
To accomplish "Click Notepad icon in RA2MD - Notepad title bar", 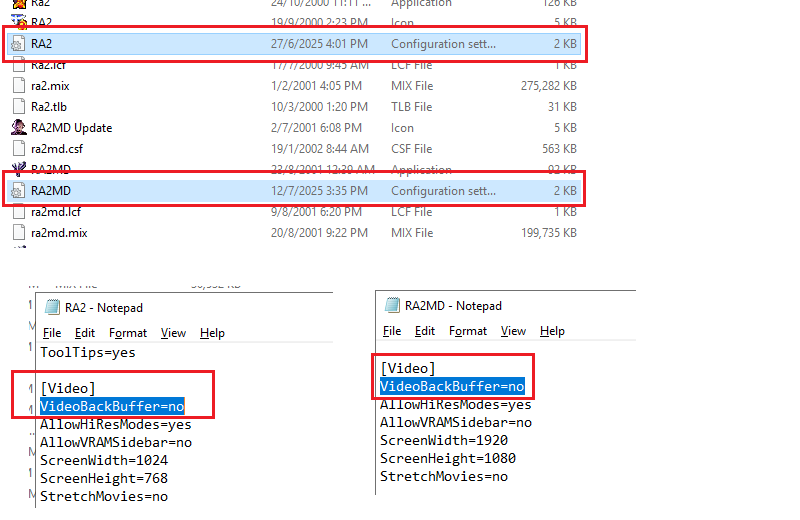I will [x=391, y=306].
